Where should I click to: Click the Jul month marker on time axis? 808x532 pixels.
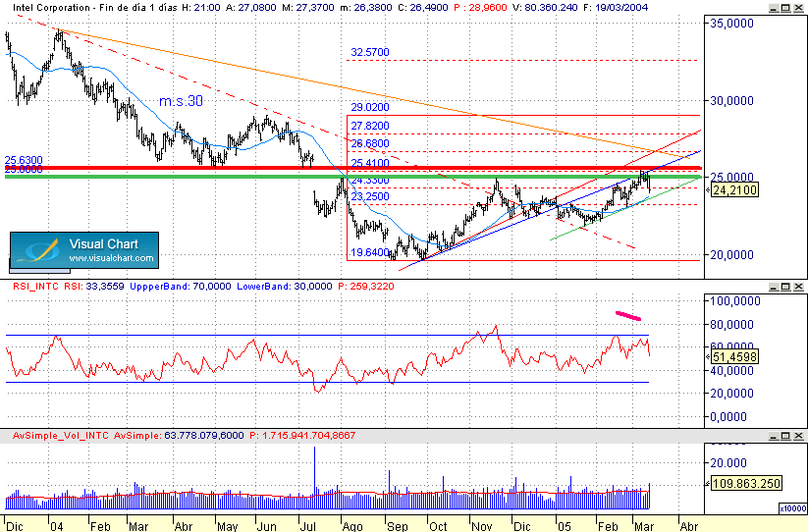(308, 526)
